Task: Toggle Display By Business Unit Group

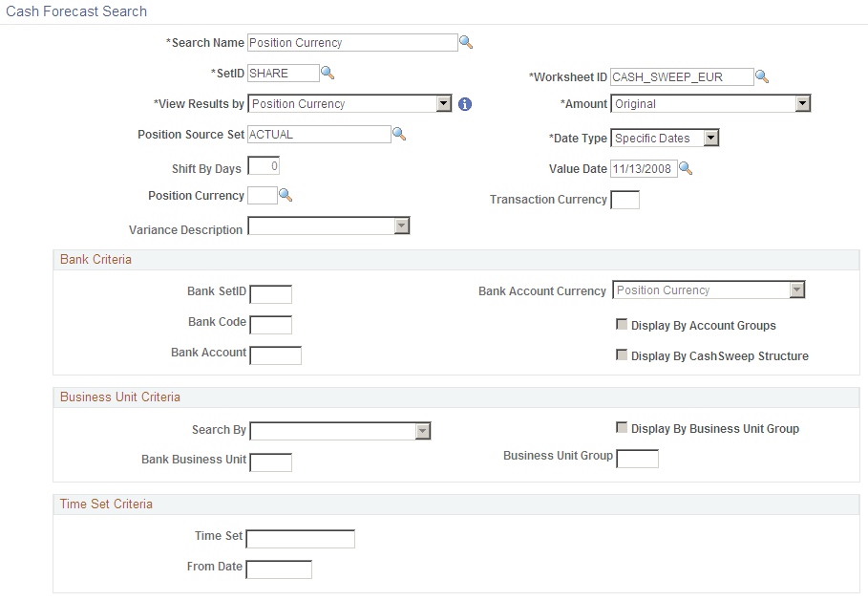Action: 622,428
